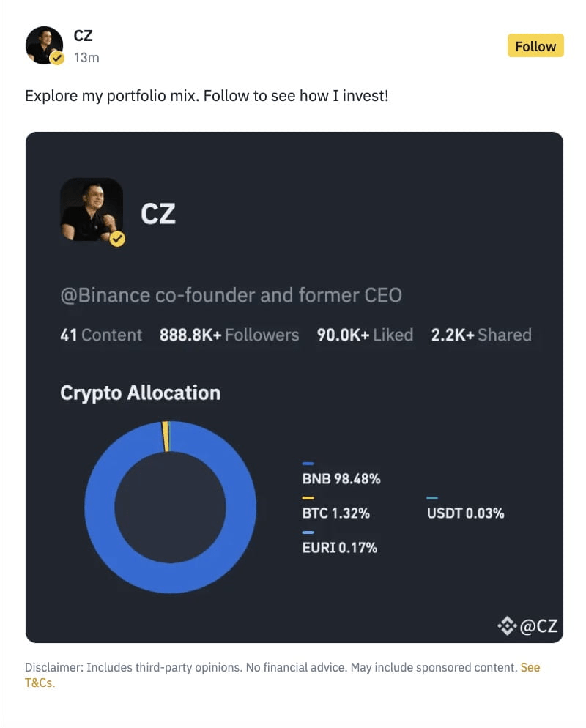Screen dimensions: 586x728
Task: Click the Binance diamond logo watermark
Action: 506,626
